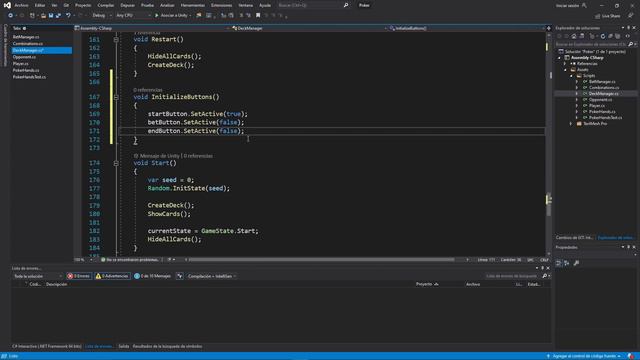Click Iniciar sesión account link
This screenshot has height=360, width=640.
point(567,5)
